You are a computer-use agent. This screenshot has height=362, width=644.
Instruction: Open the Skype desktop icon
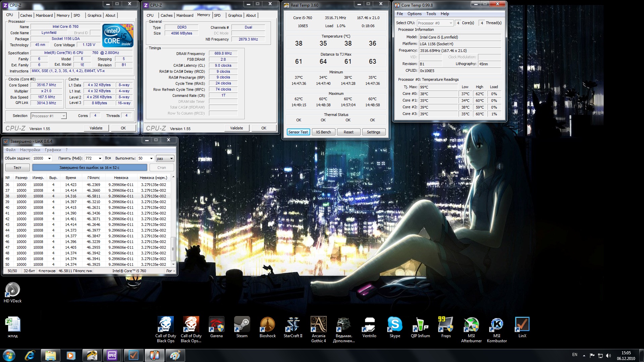395,327
